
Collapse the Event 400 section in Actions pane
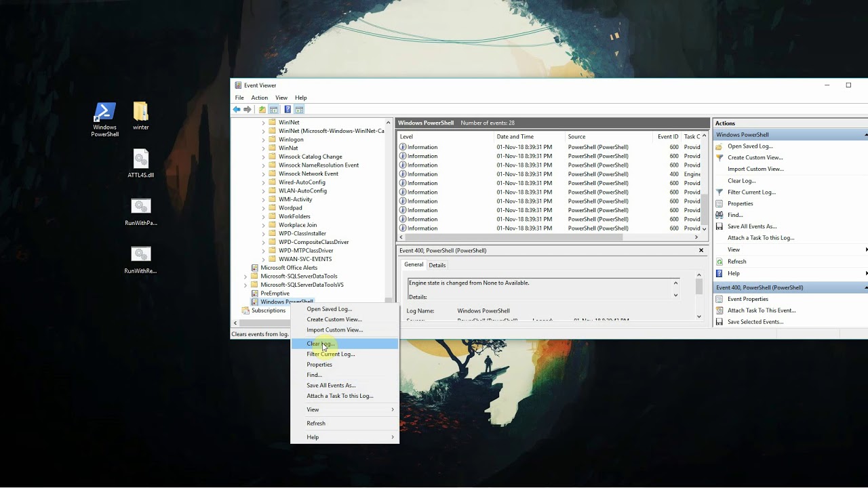[x=865, y=287]
